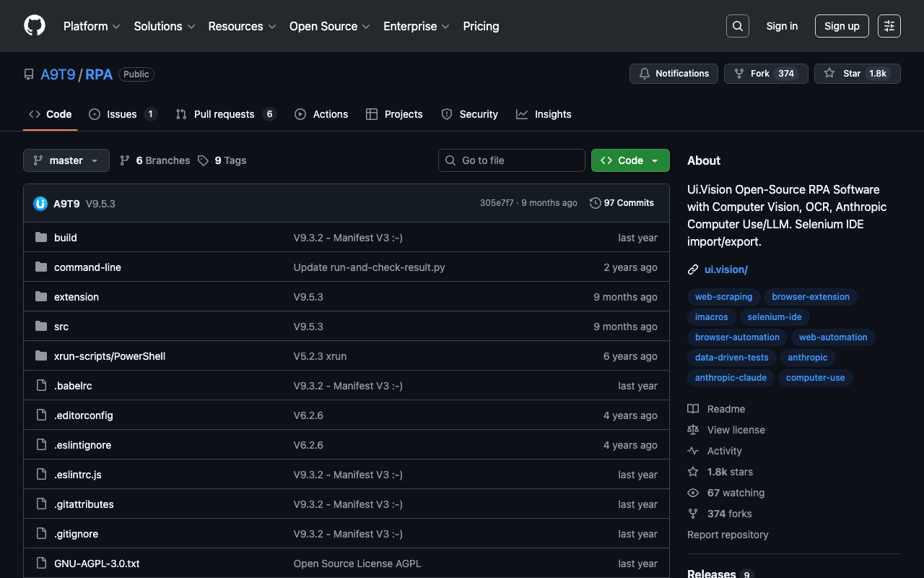Open the ui.vision website link

pos(725,269)
